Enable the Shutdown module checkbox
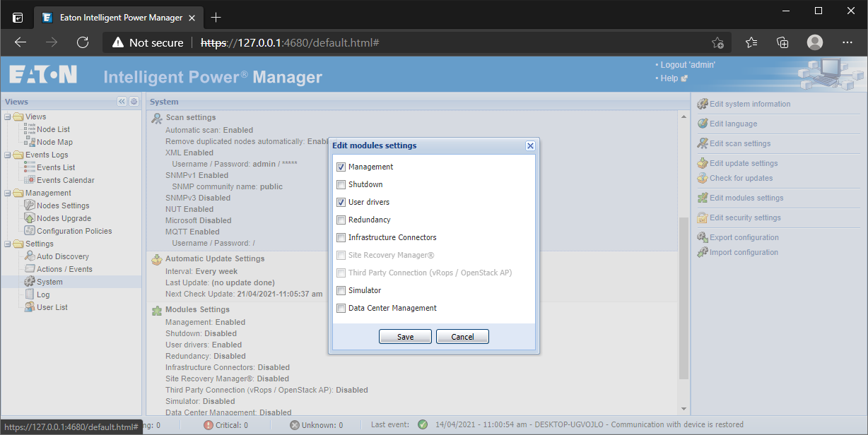This screenshot has width=868, height=435. pos(341,185)
